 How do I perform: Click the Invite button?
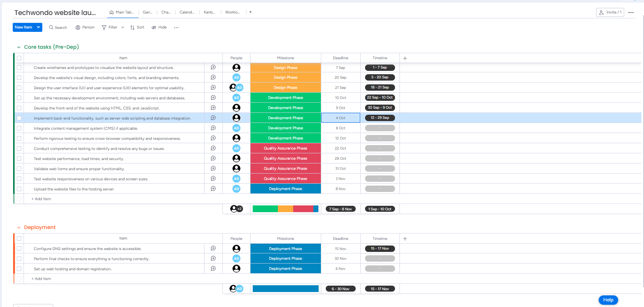[610, 12]
